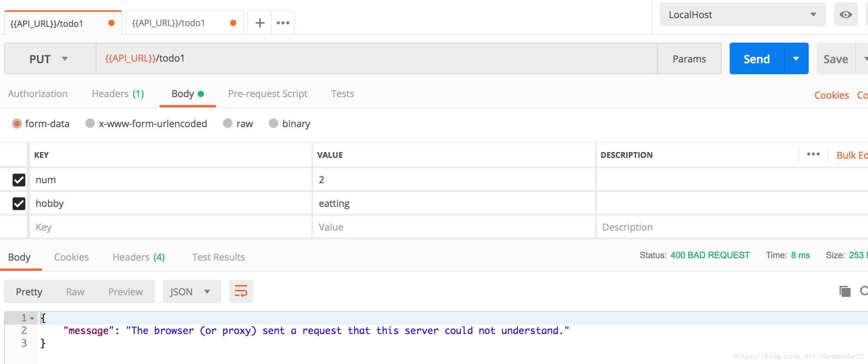Viewport: 868px width, 364px height.
Task: Select x-www-form-urlencoded body type
Action: pos(90,124)
